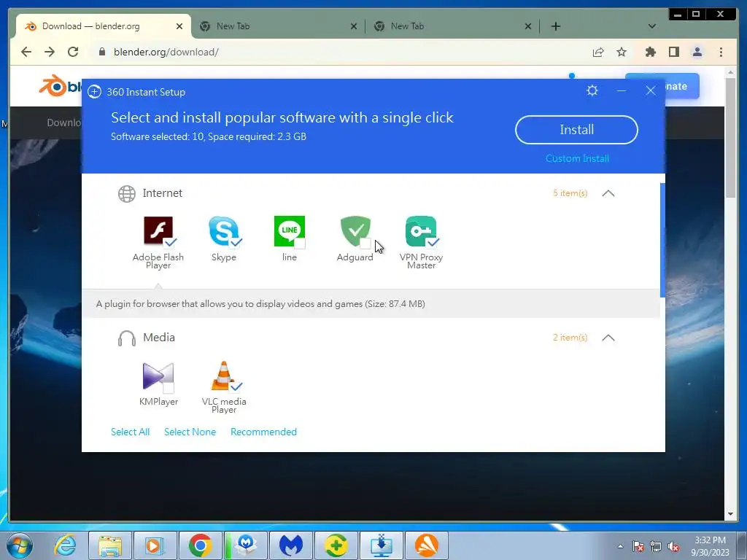Minimize the 360 Instant Setup dialog
The height and width of the screenshot is (560, 747).
coord(622,90)
